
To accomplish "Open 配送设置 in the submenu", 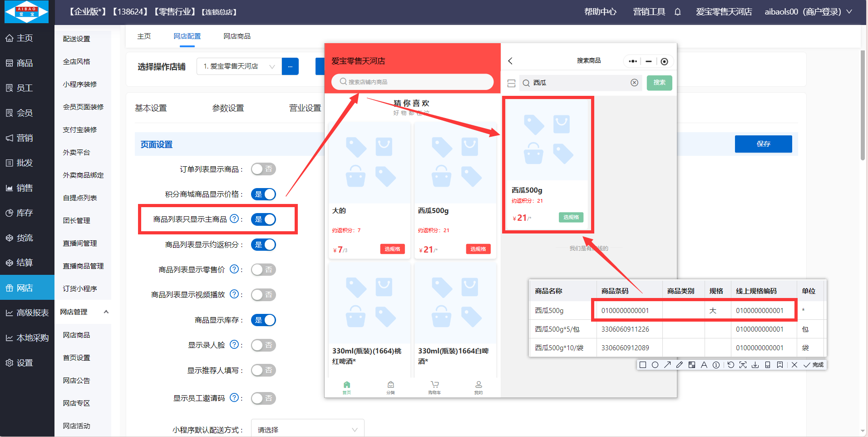I will (76, 39).
